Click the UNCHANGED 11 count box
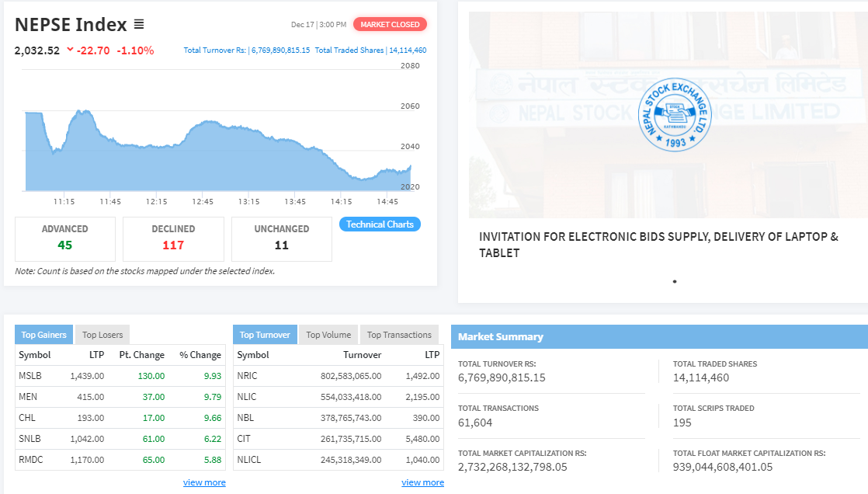Screen dimensions: 868x494 coord(282,238)
